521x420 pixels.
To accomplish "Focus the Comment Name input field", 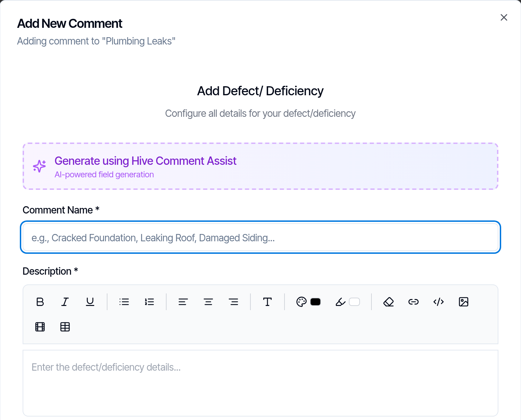I will 260,237.
